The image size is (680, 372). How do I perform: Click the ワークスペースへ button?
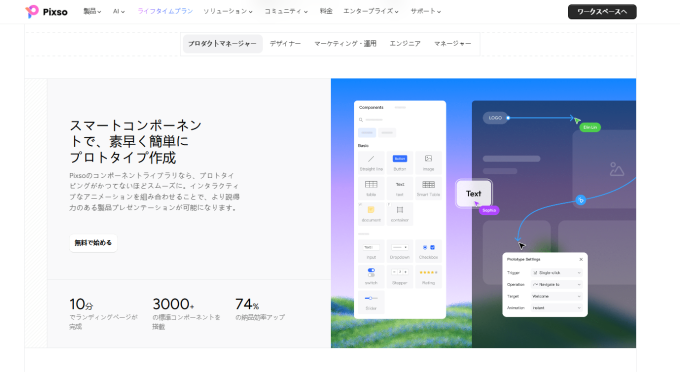[x=602, y=12]
